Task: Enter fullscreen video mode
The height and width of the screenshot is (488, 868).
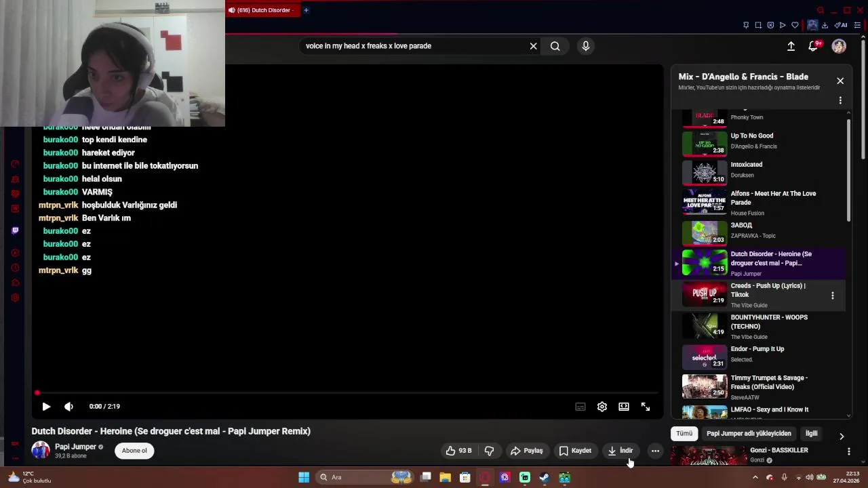Action: [x=646, y=407]
